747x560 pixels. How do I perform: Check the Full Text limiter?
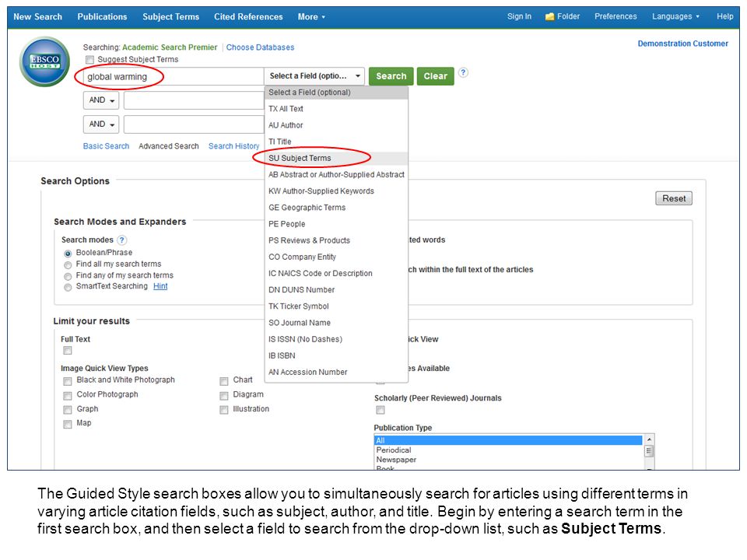68,351
